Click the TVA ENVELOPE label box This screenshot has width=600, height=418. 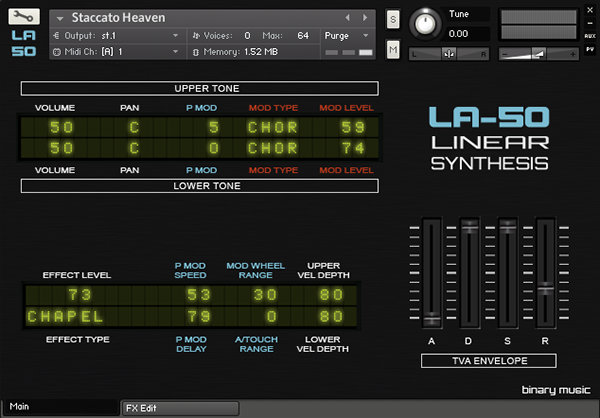(x=489, y=361)
